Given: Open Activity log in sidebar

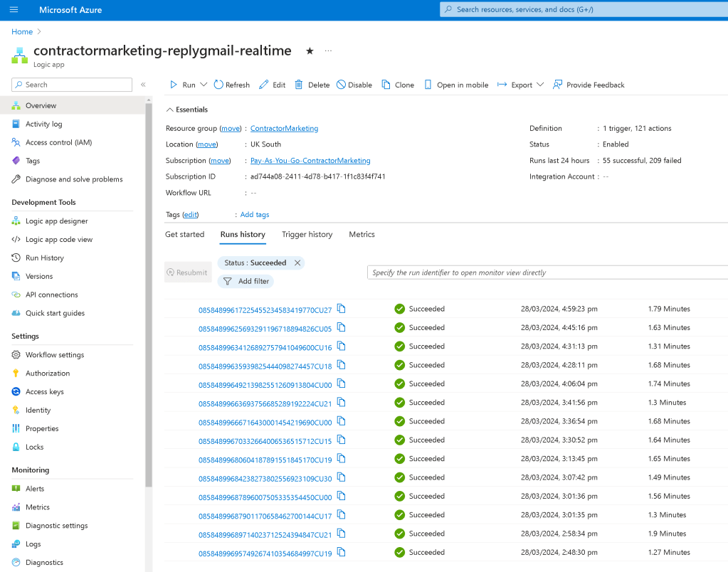Looking at the screenshot, I should pyautogui.click(x=43, y=124).
